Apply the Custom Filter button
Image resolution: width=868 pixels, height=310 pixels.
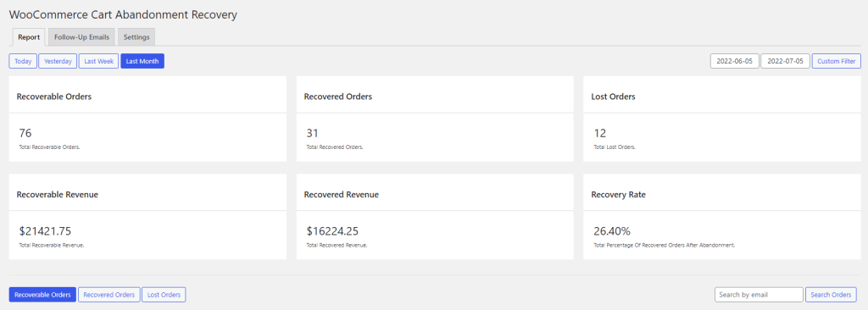pyautogui.click(x=836, y=62)
